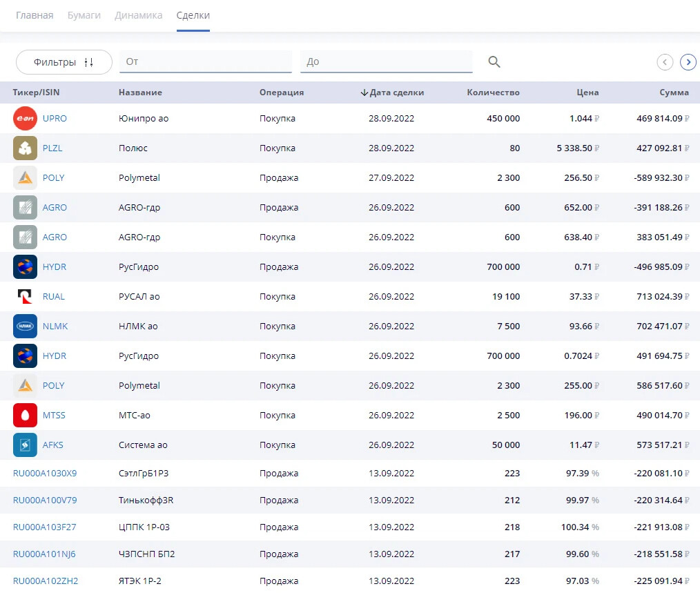Click the Юнипро ао name cell
This screenshot has width=700, height=593.
[x=144, y=118]
